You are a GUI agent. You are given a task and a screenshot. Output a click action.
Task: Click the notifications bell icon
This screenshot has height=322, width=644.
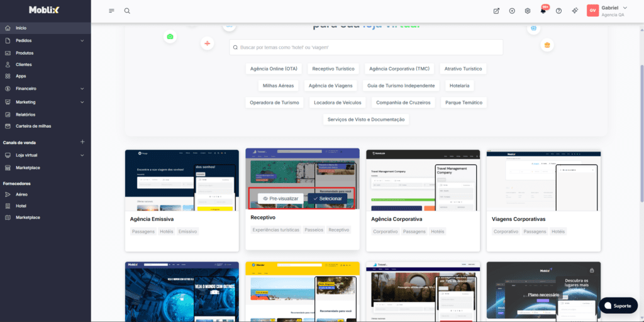[543, 11]
